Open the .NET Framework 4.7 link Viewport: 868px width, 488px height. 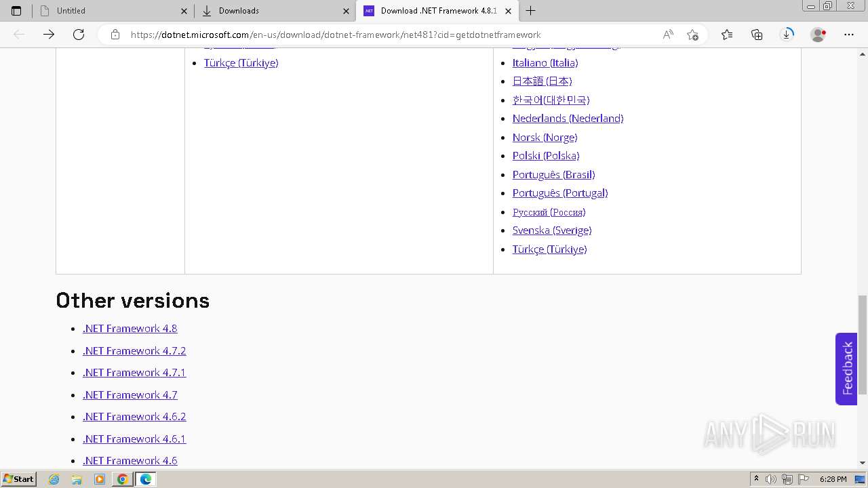click(x=130, y=395)
